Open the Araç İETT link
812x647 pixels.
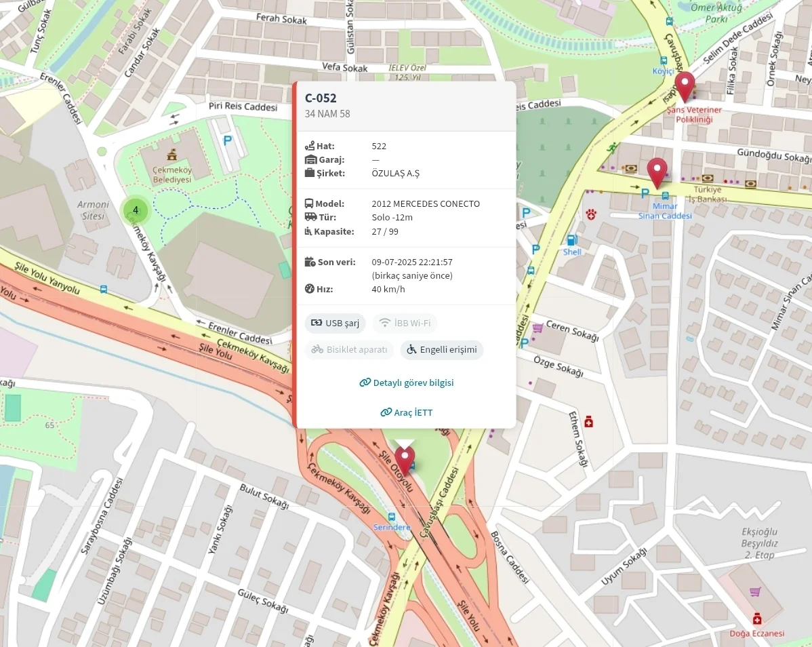406,412
